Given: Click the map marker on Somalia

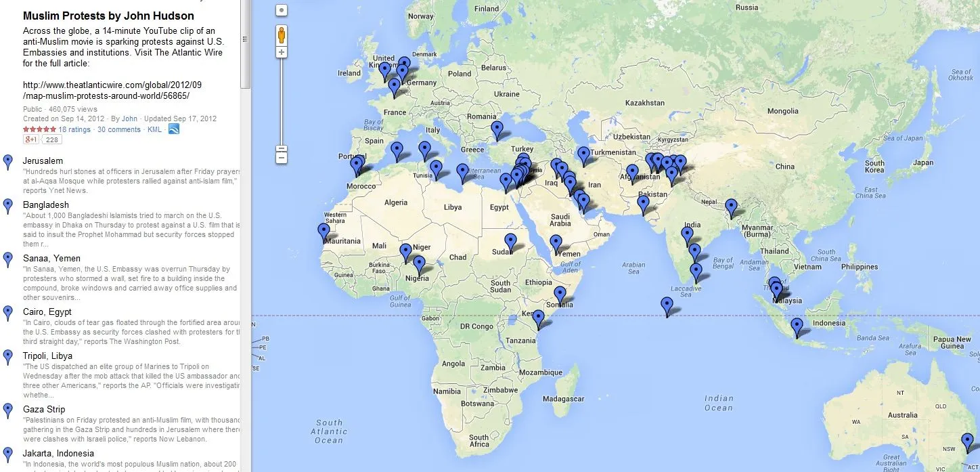Looking at the screenshot, I should pos(560,296).
